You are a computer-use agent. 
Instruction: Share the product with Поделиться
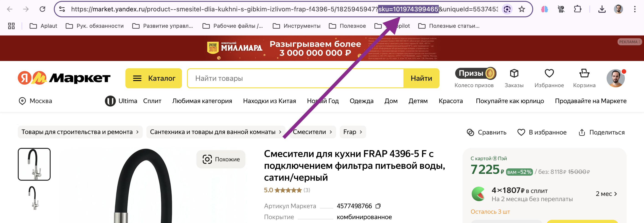(x=602, y=132)
